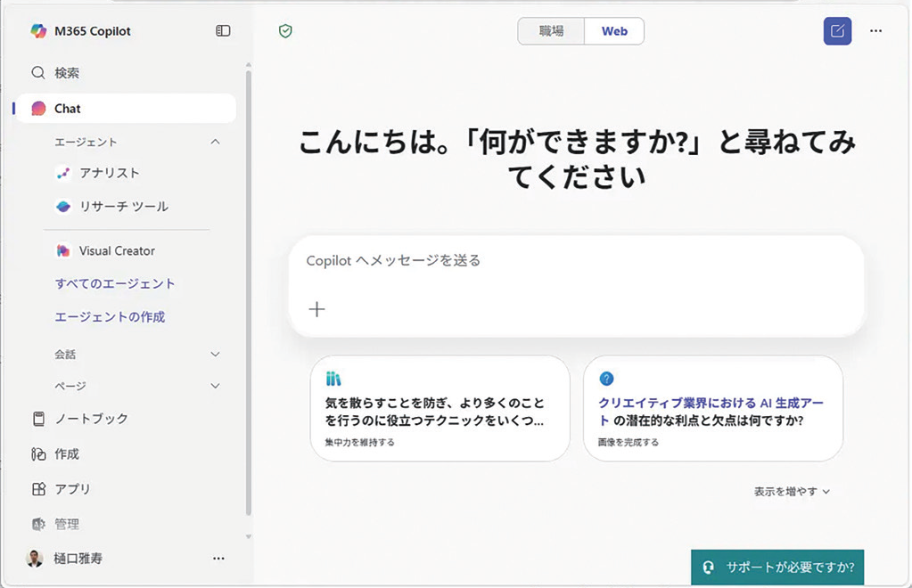Open the すべてのエージェント link
The width and height of the screenshot is (912, 588).
coord(115,283)
